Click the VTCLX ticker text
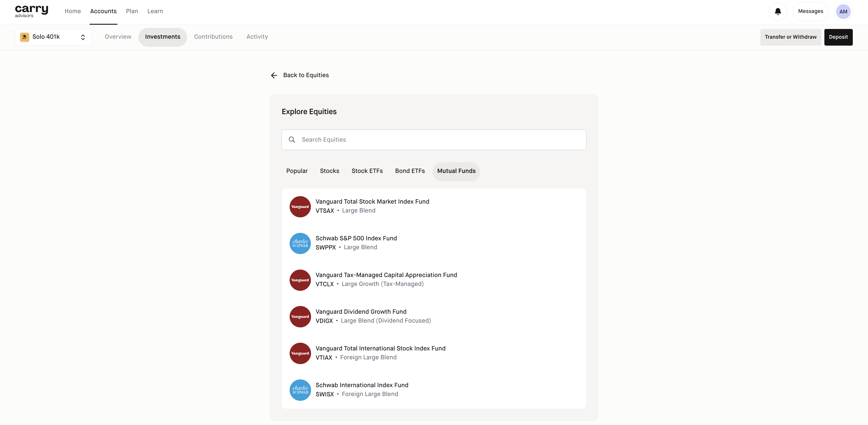This screenshot has height=425, width=868. pyautogui.click(x=324, y=284)
